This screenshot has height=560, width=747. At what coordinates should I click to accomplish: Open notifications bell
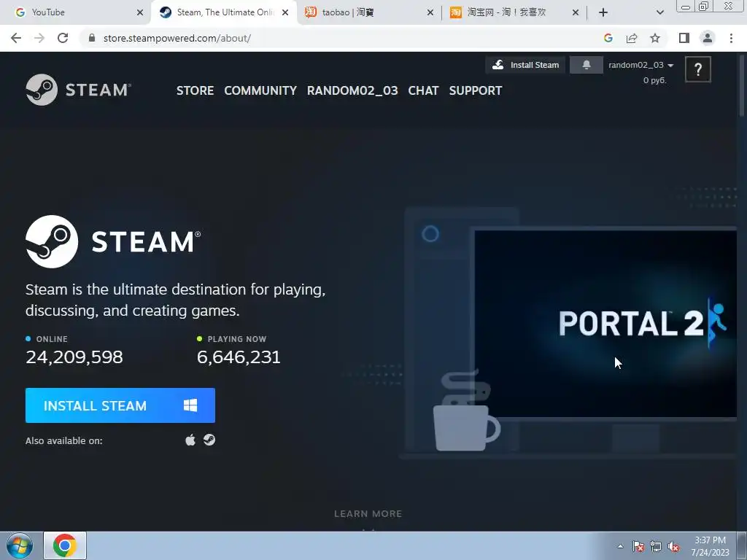tap(586, 65)
